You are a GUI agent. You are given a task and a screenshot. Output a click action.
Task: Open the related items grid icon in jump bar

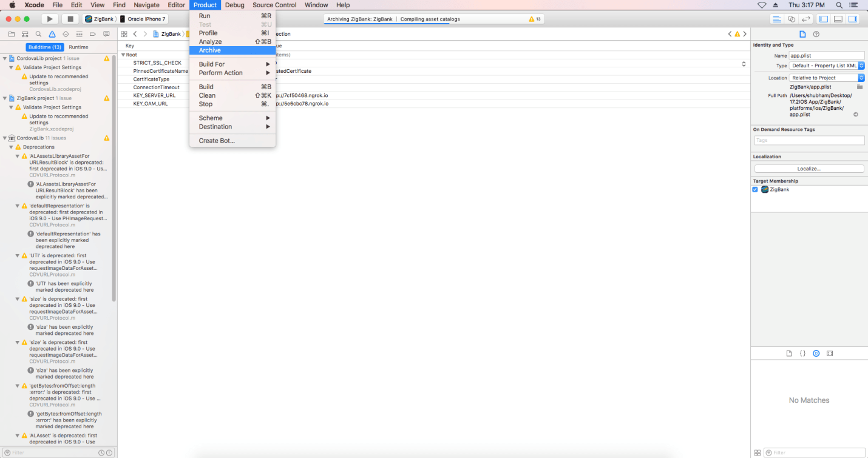tap(124, 34)
